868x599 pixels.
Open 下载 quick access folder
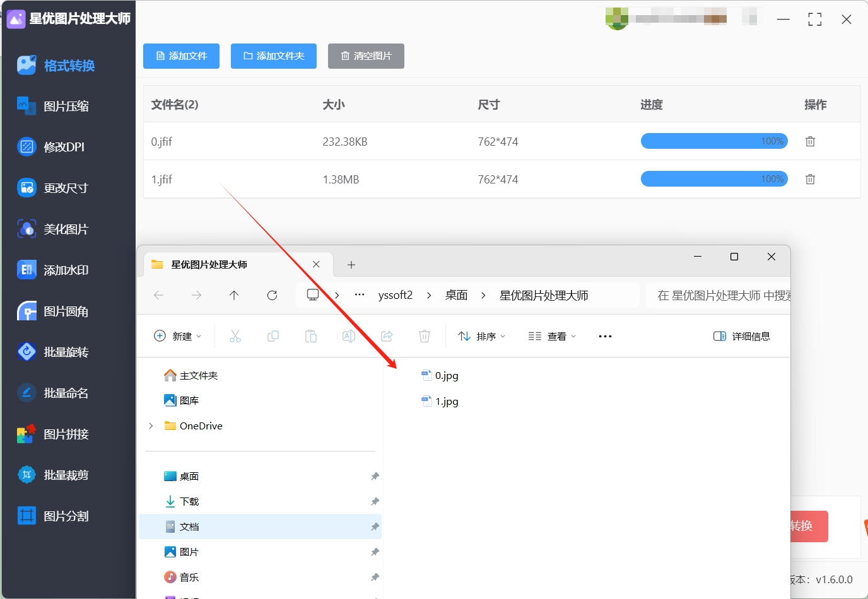[x=182, y=501]
